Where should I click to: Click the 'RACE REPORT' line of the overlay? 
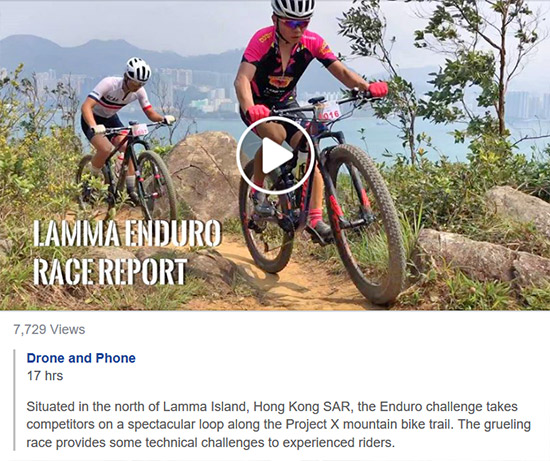point(110,272)
